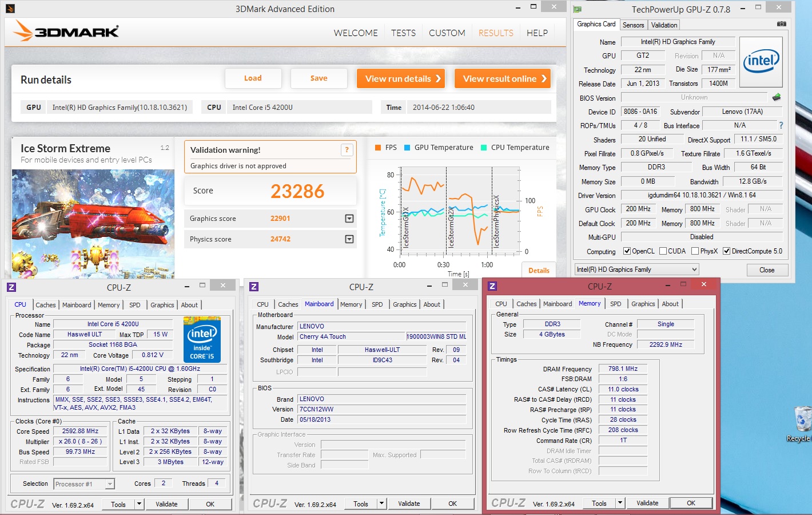Click the GPU Temperature blue legend swatch
812x515 pixels.
point(407,148)
